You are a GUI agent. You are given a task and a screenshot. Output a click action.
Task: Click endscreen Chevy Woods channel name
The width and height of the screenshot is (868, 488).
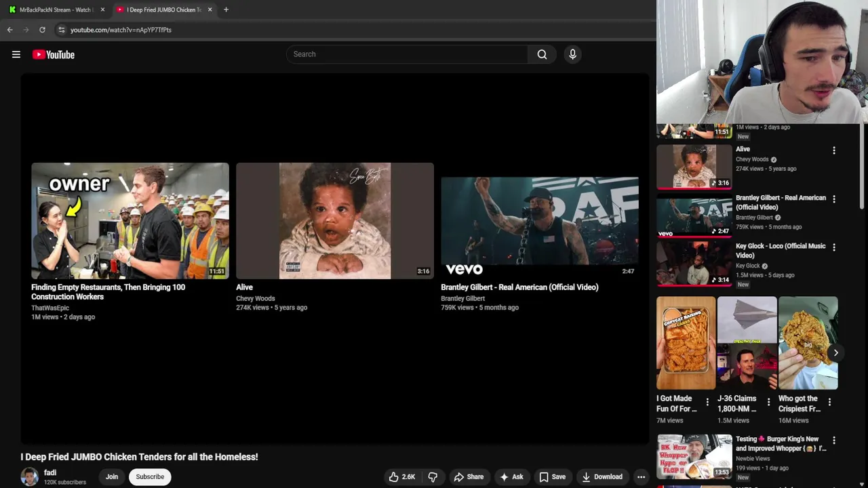[256, 298]
